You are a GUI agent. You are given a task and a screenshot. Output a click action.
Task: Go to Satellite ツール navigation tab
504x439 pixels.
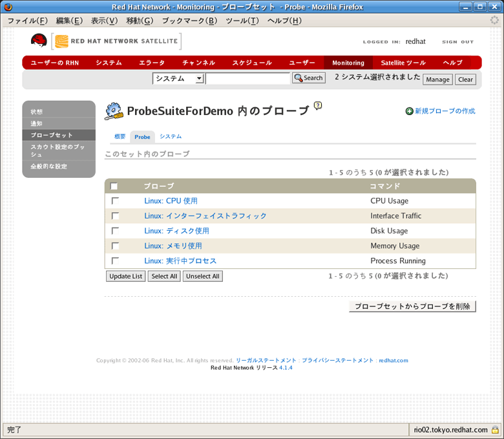pos(403,63)
